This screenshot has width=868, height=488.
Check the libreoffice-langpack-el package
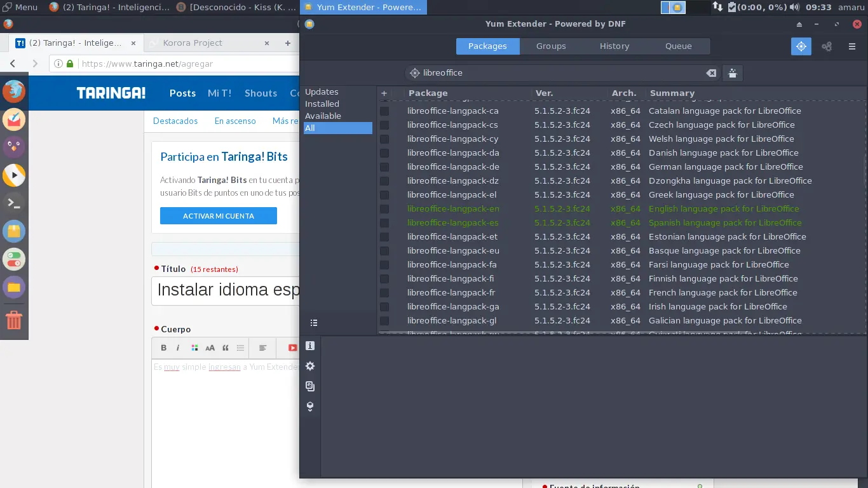(x=384, y=195)
